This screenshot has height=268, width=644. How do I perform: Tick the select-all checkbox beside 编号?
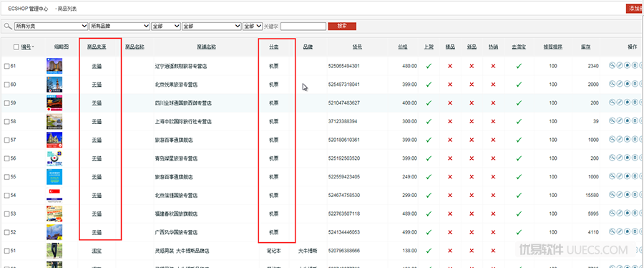(16, 47)
